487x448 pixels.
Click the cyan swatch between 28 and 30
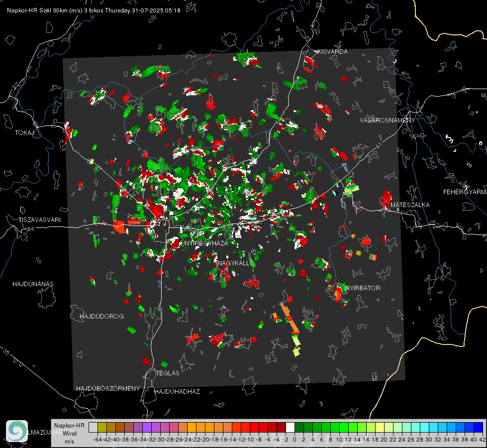[x=424, y=427]
